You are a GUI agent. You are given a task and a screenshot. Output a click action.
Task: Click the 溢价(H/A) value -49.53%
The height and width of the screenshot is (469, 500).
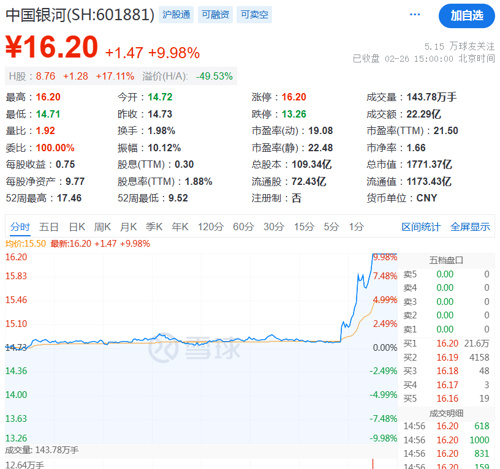point(214,76)
